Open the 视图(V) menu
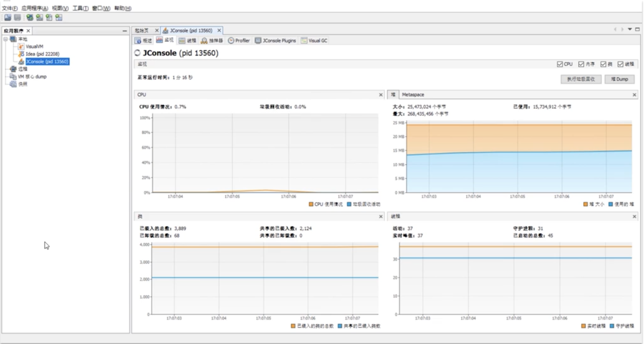Viewport: 644px width, 344px height. (x=60, y=8)
